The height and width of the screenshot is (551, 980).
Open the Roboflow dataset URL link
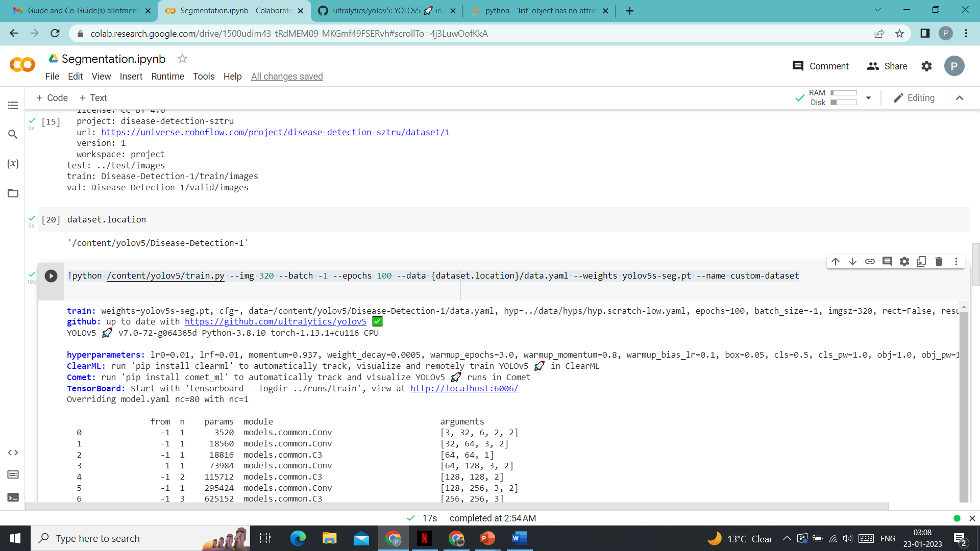pyautogui.click(x=275, y=132)
